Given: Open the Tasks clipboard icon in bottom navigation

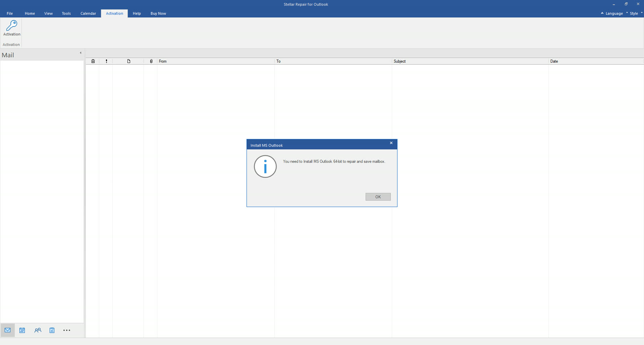Looking at the screenshot, I should [x=52, y=330].
